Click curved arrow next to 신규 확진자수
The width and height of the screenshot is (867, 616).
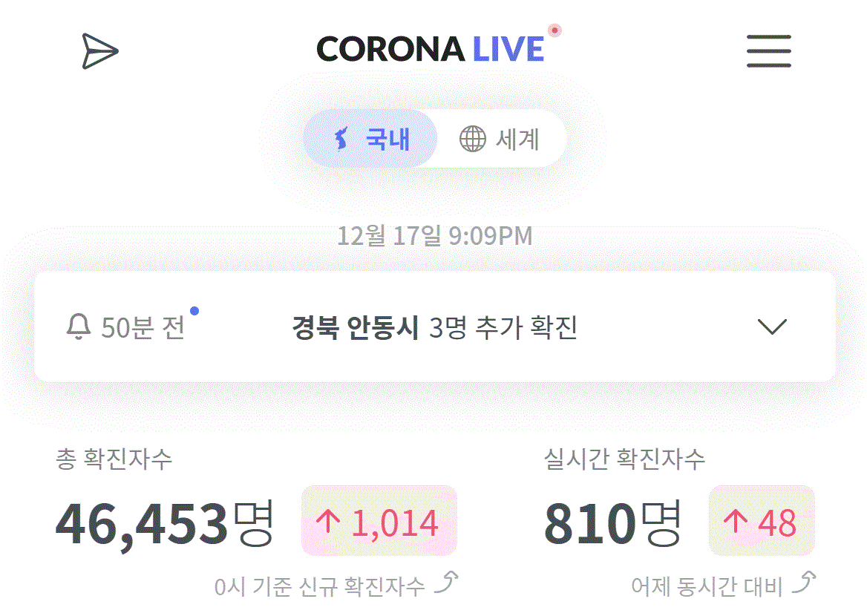pos(446,583)
